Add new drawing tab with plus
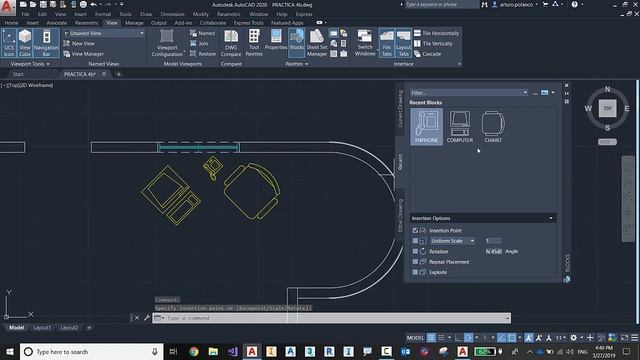This screenshot has height=360, width=640. pyautogui.click(x=119, y=74)
